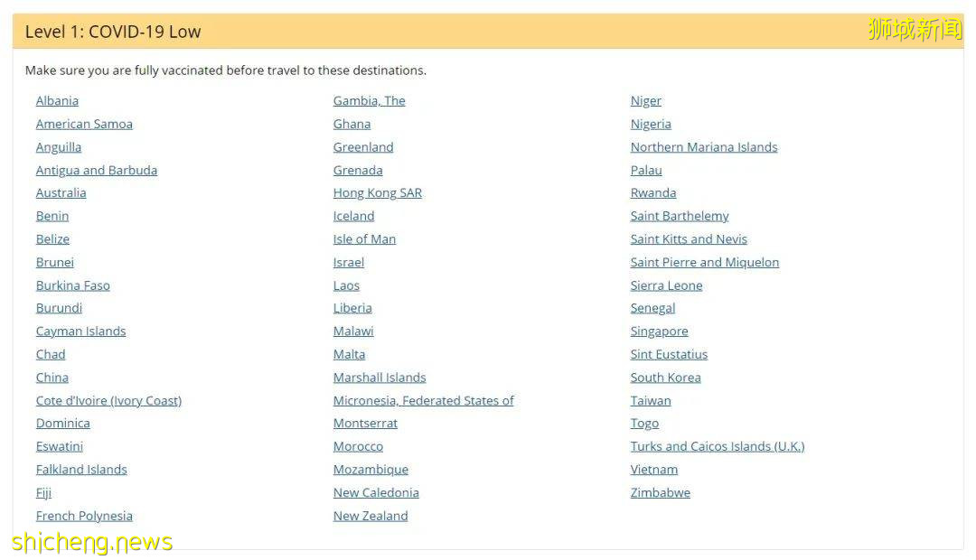Open the Hong Kong SAR link

click(x=377, y=192)
